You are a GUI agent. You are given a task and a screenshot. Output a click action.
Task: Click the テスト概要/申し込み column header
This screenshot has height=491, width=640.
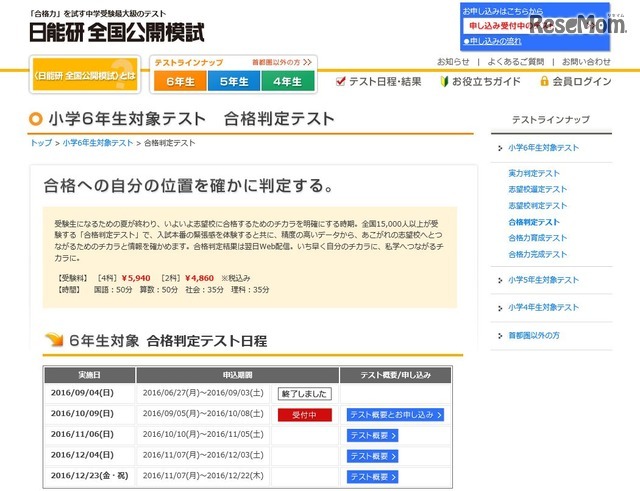pos(395,375)
